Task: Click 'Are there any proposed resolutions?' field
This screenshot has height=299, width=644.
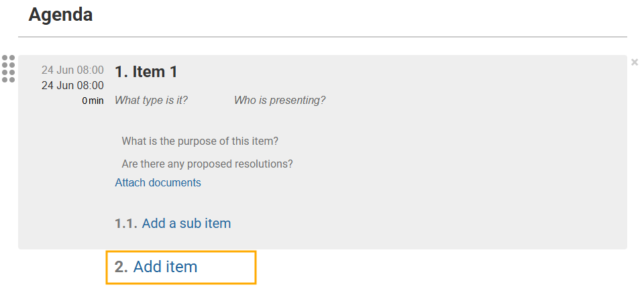Action: [x=207, y=164]
